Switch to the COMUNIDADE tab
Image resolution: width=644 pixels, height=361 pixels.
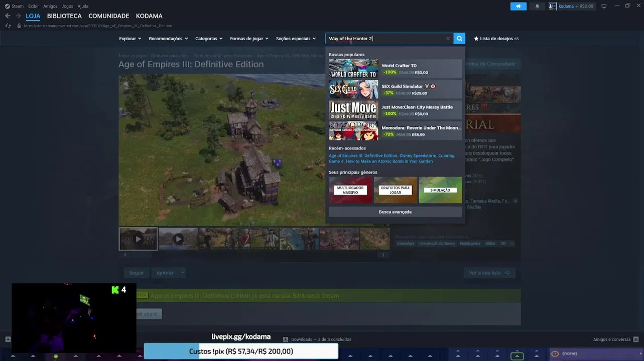pyautogui.click(x=108, y=16)
